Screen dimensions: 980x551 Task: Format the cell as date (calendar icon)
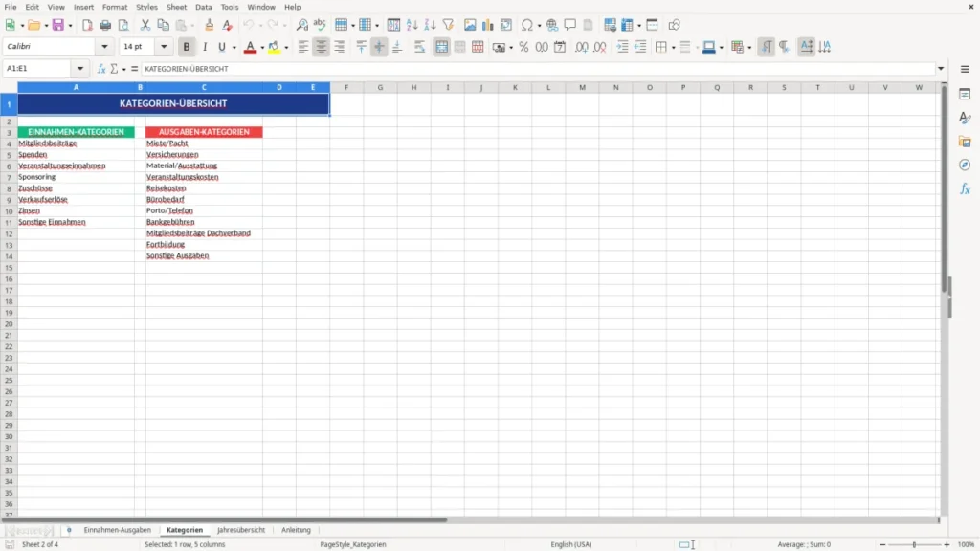coord(560,47)
